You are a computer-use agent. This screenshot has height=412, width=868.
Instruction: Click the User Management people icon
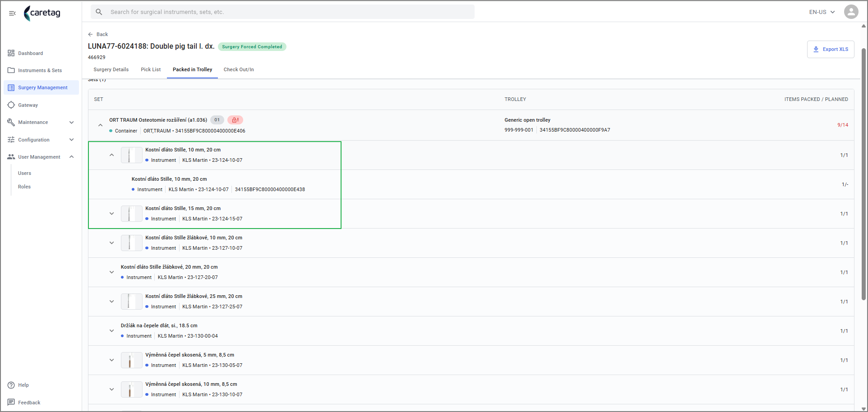point(11,157)
